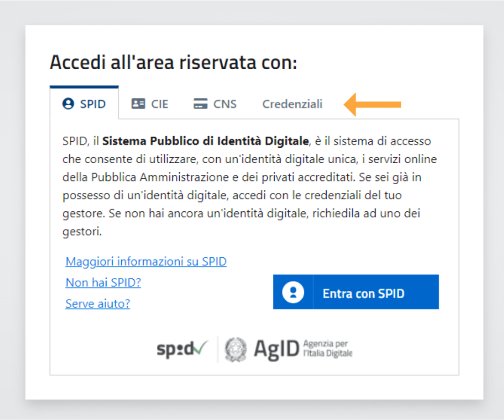Switch to the CIE tab

pyautogui.click(x=150, y=104)
